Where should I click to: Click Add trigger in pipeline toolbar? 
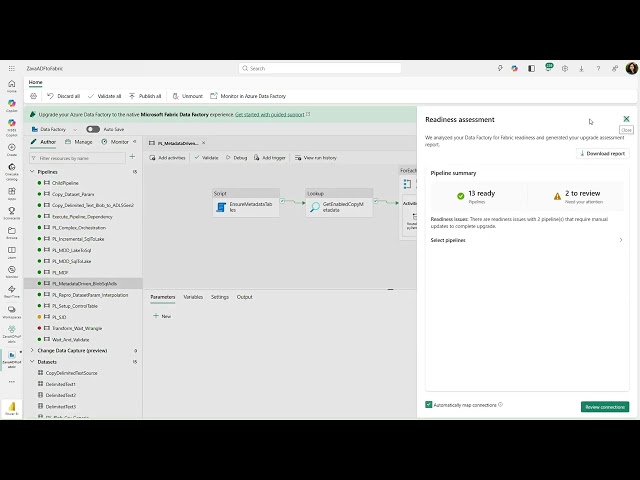(x=269, y=158)
